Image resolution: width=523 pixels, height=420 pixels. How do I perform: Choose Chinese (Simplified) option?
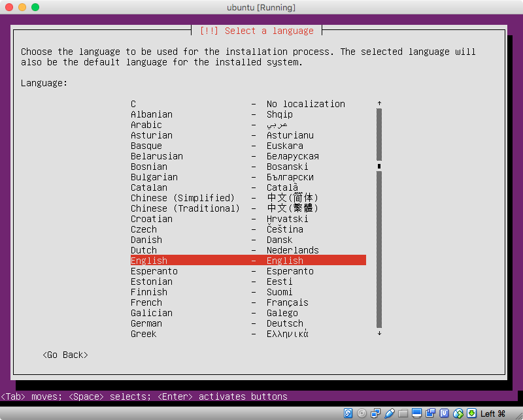248,198
